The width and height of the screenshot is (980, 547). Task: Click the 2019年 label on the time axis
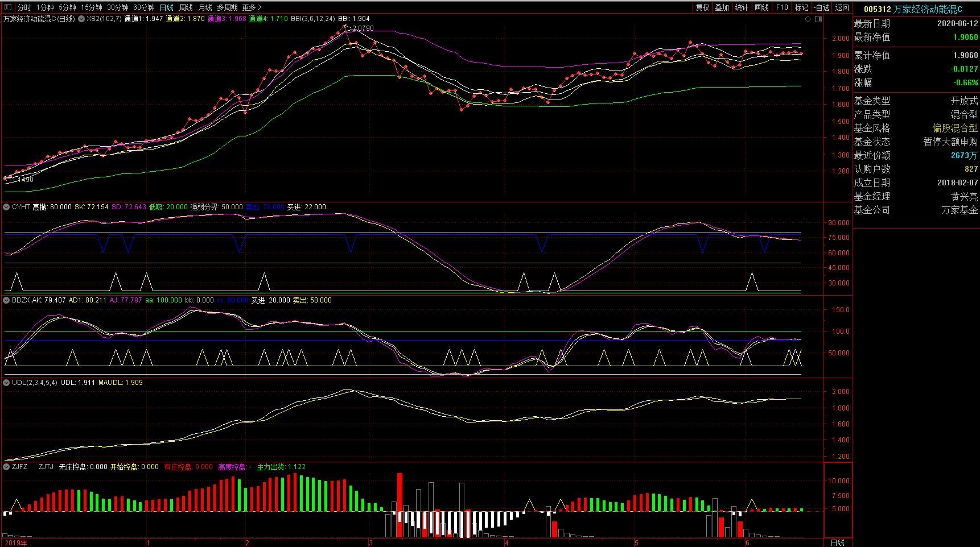pyautogui.click(x=15, y=542)
